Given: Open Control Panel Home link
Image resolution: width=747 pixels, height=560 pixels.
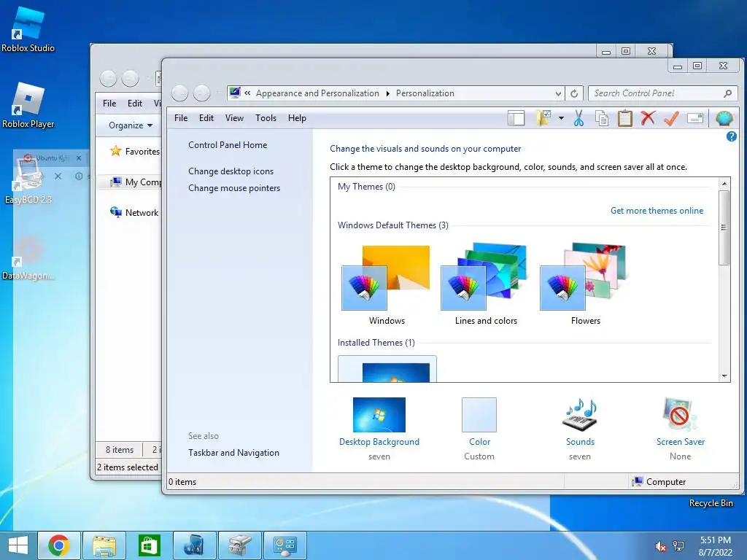Looking at the screenshot, I should pyautogui.click(x=228, y=145).
